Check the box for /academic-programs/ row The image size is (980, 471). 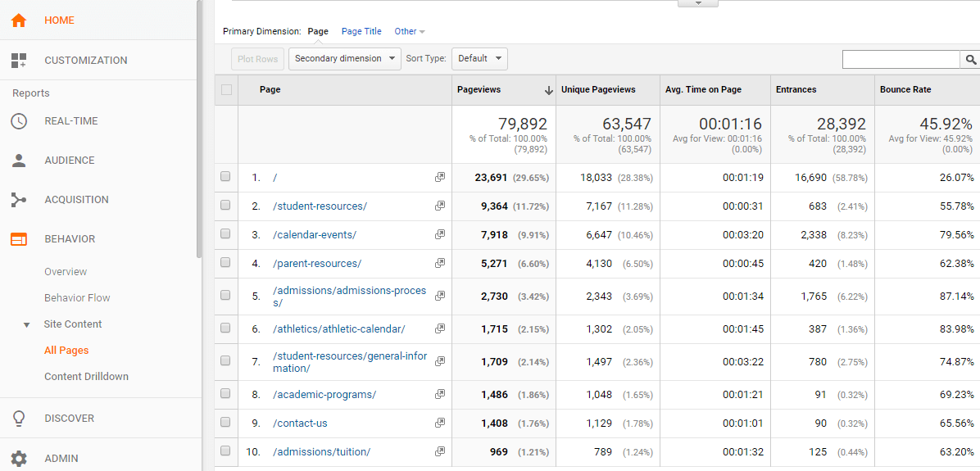[x=225, y=393]
